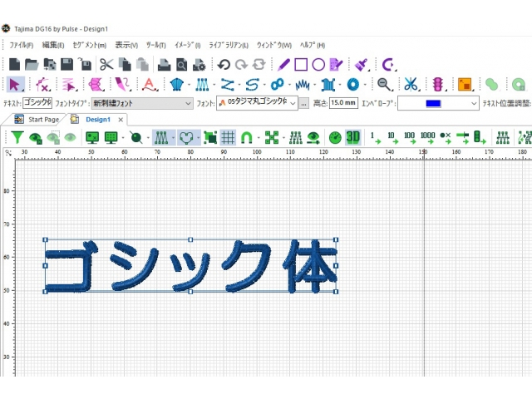Open Print Preview icon
532x399 pixels.
coord(181,65)
